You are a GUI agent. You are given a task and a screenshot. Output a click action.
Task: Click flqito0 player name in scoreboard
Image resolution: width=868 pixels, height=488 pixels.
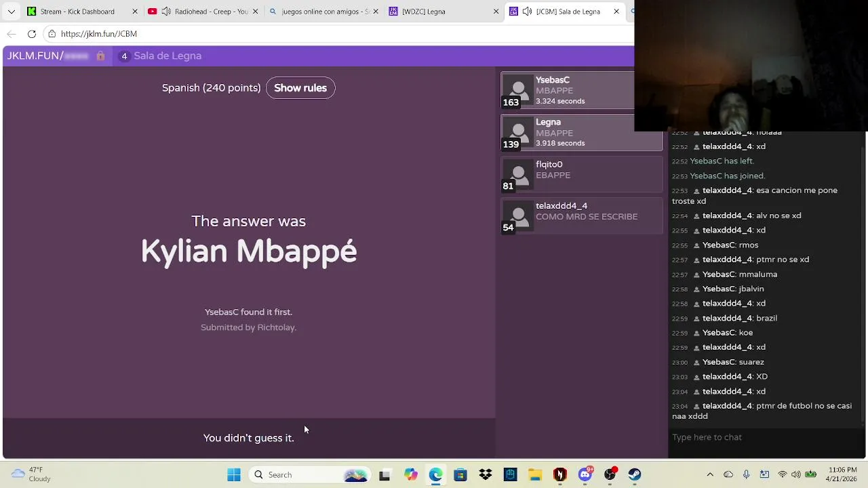(x=549, y=164)
